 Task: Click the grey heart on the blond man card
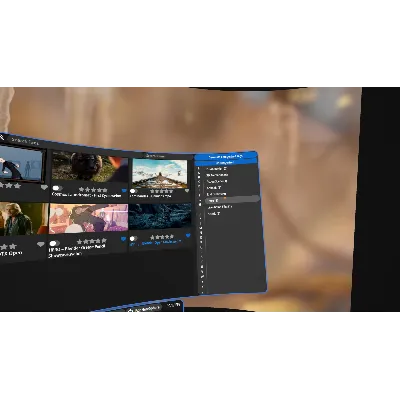click(x=41, y=244)
